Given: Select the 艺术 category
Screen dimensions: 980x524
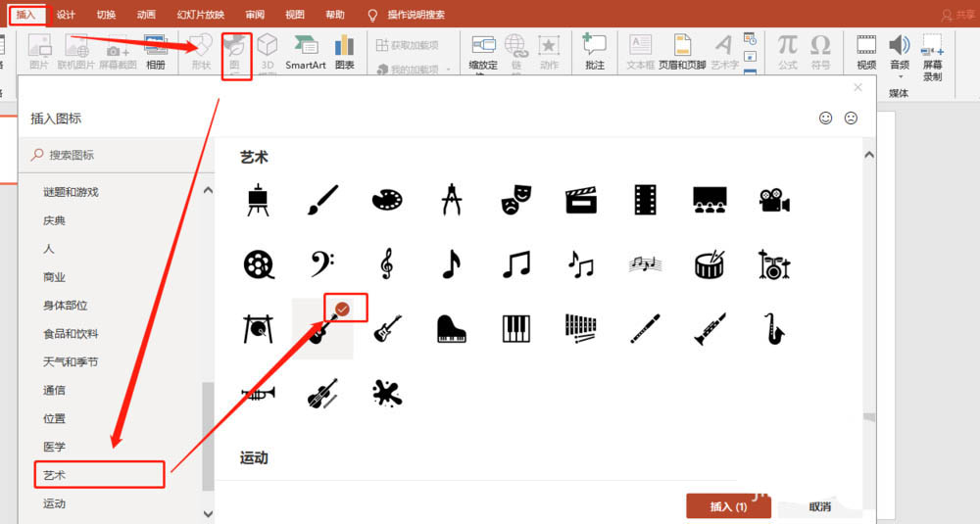Looking at the screenshot, I should pos(54,475).
